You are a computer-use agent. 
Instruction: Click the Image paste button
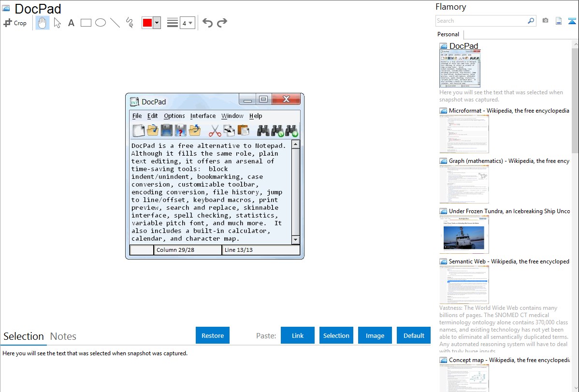click(x=375, y=335)
